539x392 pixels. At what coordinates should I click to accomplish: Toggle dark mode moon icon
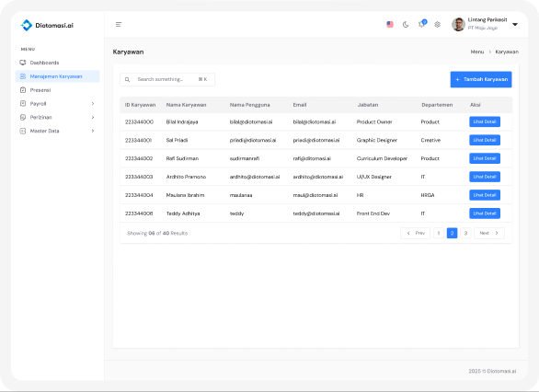point(406,25)
